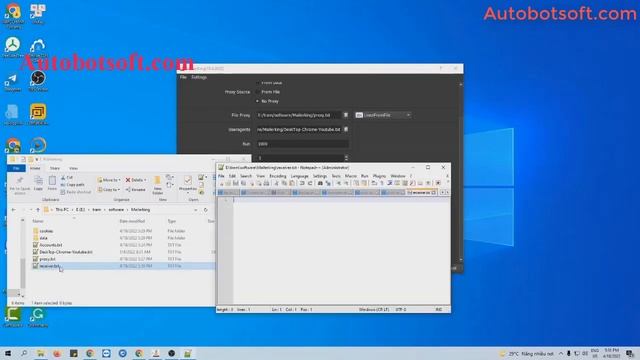Open File menu in dark bot window

[x=183, y=77]
